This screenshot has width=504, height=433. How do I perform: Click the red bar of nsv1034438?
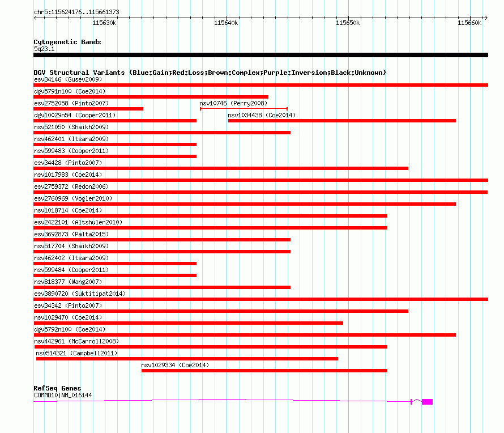click(342, 121)
